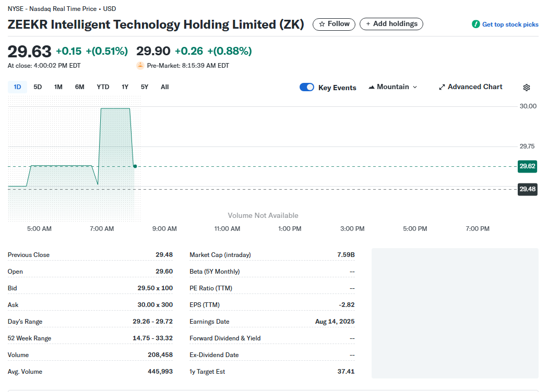Image resolution: width=548 pixels, height=392 pixels.
Task: Click the closing price 29.63
Action: point(30,52)
